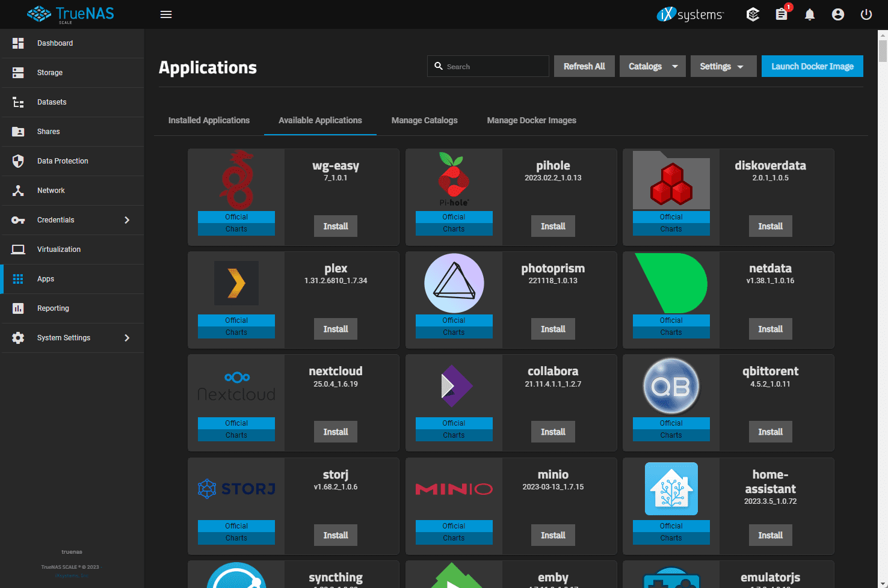The image size is (888, 588).
Task: Click the Pi-hole raspberry logo
Action: (454, 179)
